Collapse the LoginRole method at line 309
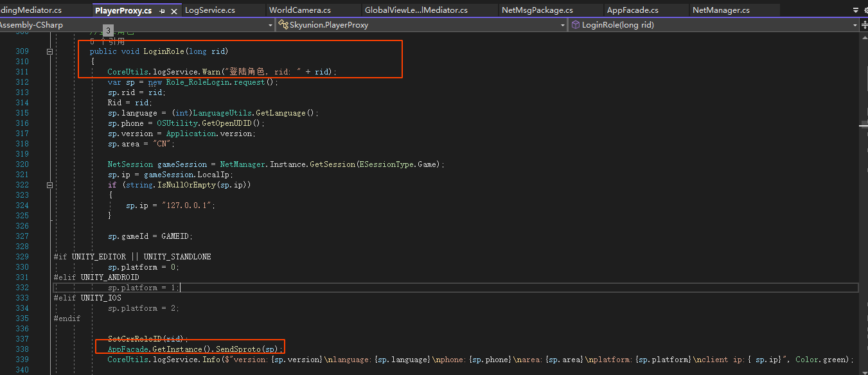The width and height of the screenshot is (868, 375). click(x=49, y=51)
